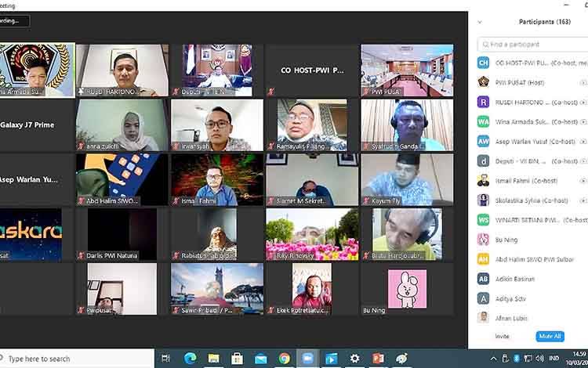Image resolution: width=588 pixels, height=368 pixels.
Task: Click Aditya Sctv name in participants list
Action: coord(510,299)
